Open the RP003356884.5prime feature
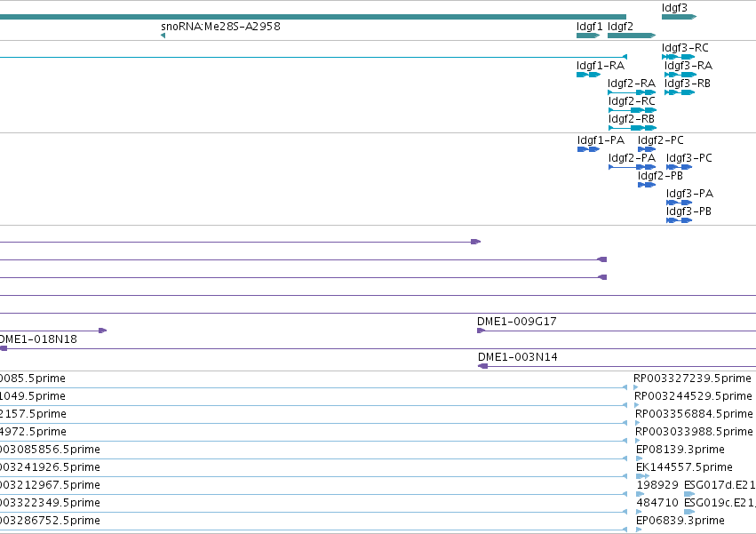Image resolution: width=756 pixels, height=534 pixels. 638,423
